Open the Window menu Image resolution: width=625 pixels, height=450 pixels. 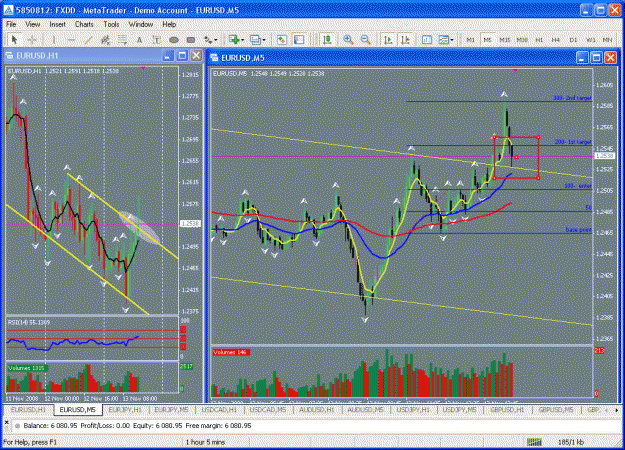[141, 24]
